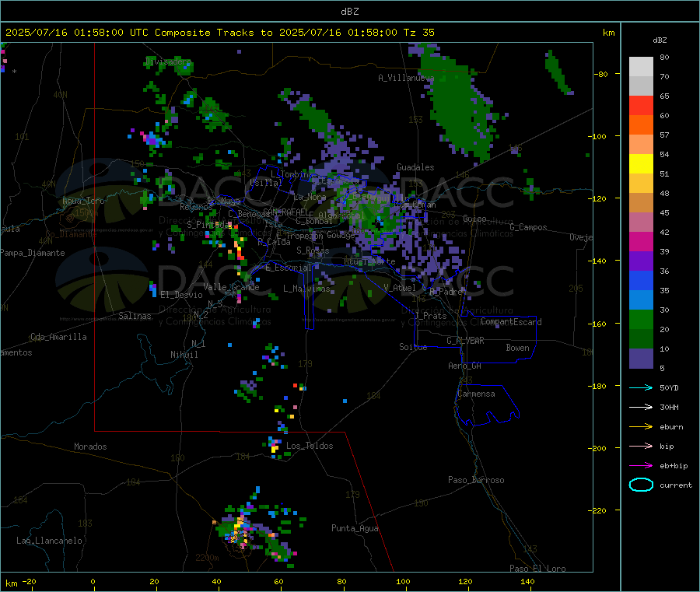The width and height of the screenshot is (700, 592).
Task: Select the 57 dBZ salmon color swatch
Action: 641,144
